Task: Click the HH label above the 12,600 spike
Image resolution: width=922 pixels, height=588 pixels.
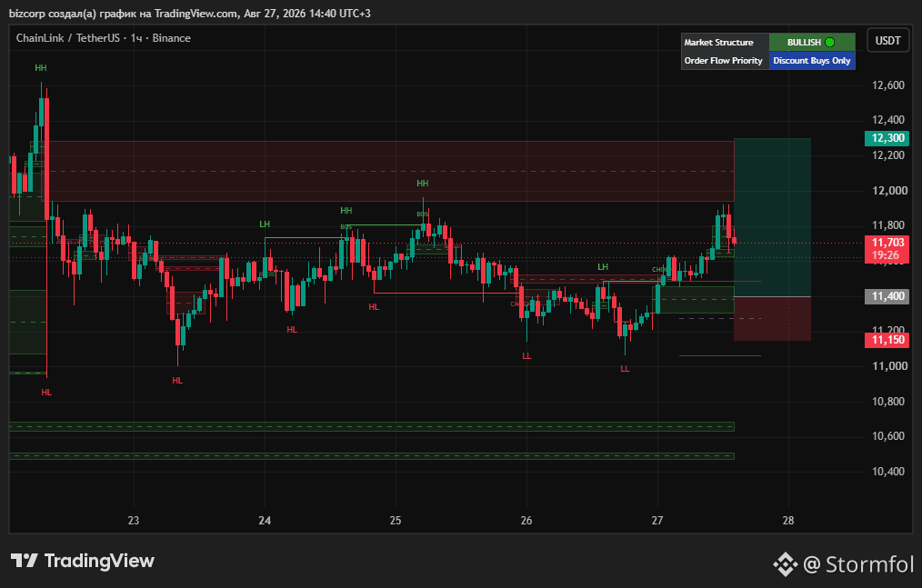Action: [x=41, y=67]
